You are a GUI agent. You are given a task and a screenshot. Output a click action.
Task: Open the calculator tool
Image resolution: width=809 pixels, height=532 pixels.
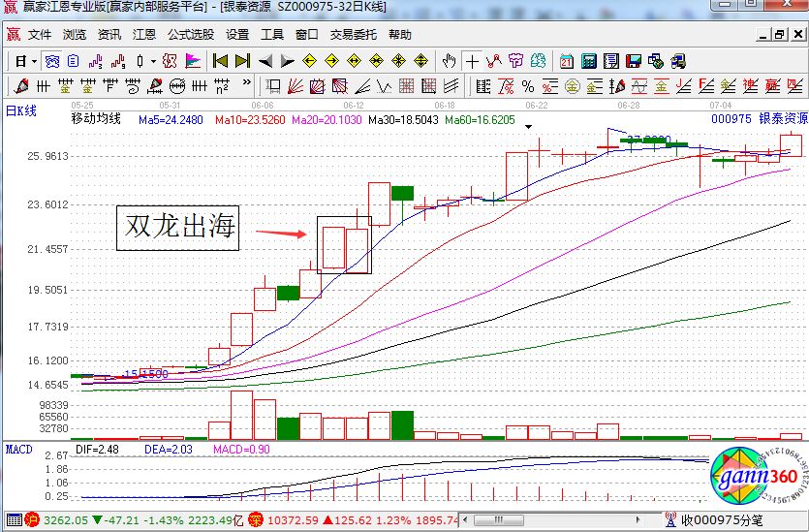(x=588, y=60)
